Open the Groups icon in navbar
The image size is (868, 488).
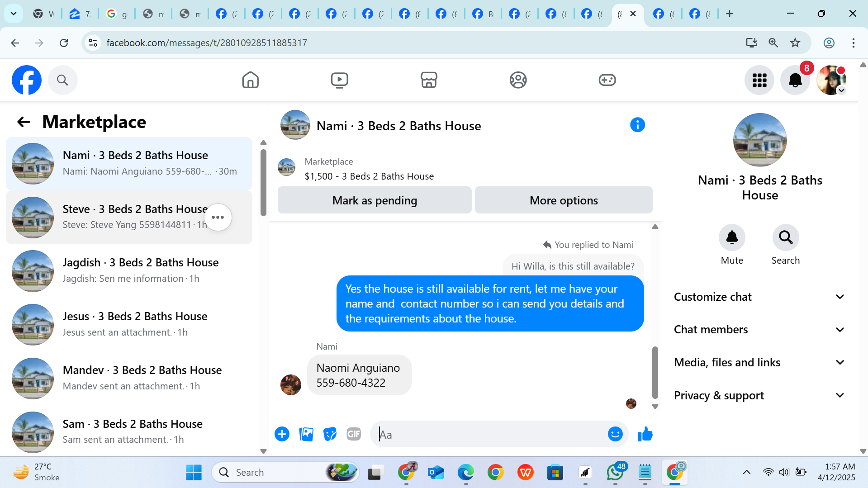[x=518, y=80]
